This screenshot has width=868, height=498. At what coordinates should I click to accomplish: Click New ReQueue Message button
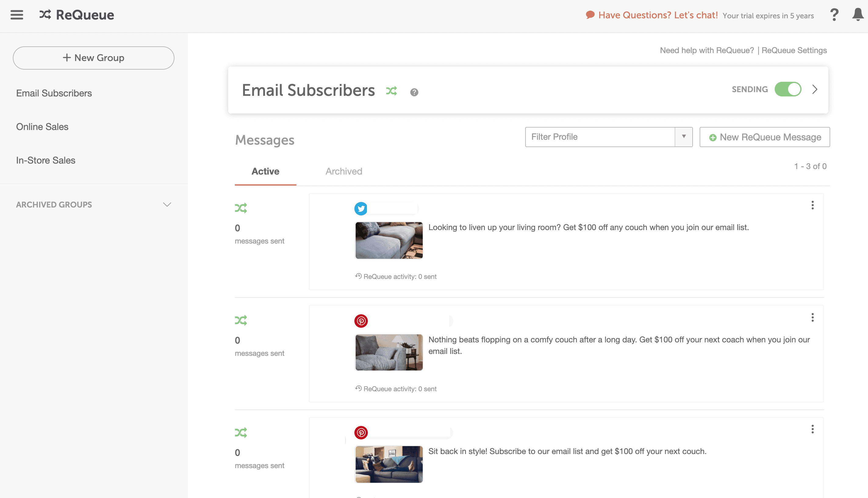point(764,137)
